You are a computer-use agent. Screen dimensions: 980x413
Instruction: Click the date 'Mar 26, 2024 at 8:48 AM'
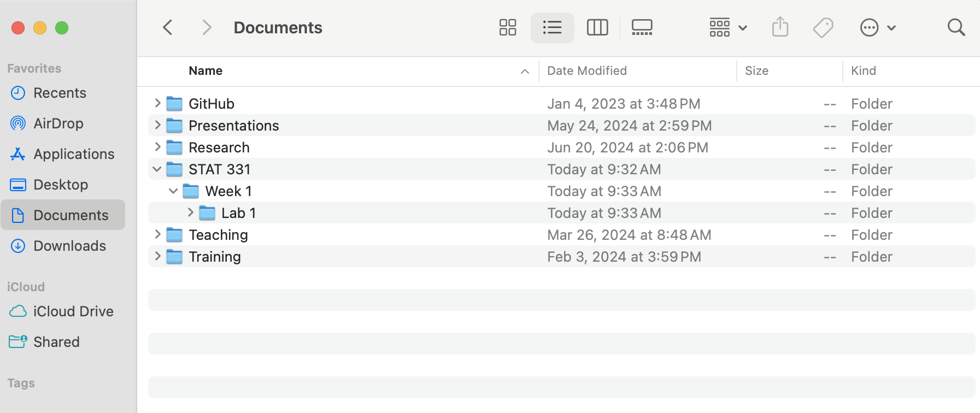(629, 235)
